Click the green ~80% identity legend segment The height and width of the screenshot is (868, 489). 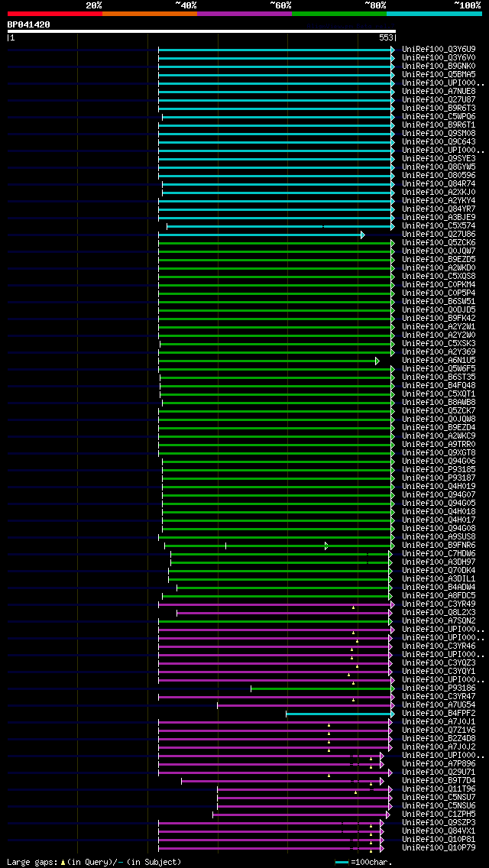(339, 13)
